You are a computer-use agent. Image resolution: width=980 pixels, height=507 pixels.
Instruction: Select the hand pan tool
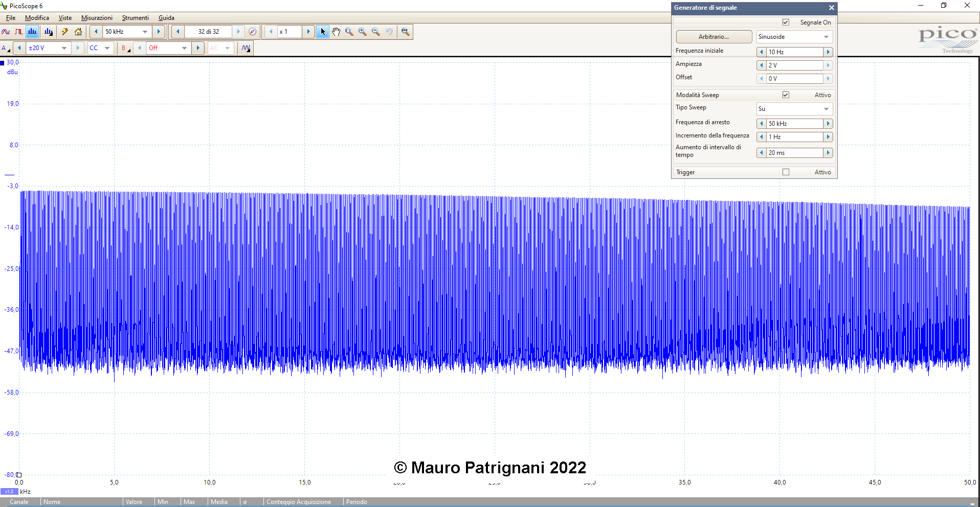(x=336, y=32)
